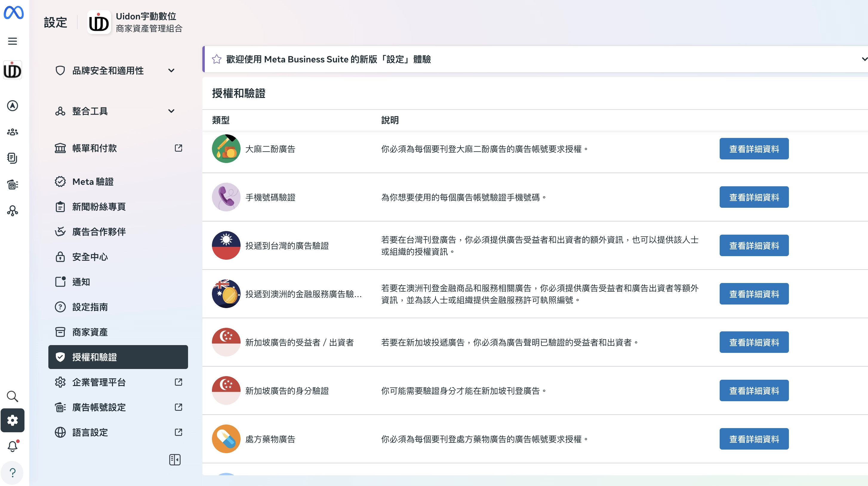Collapse the welcome banner chevron
Screen dimensions: 868x486
864,59
